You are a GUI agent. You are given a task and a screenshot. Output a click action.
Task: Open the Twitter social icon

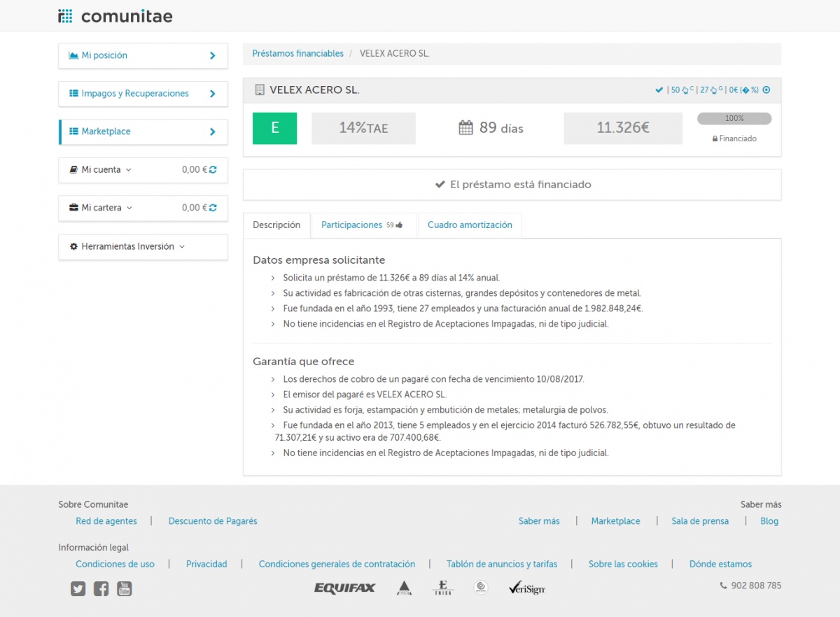pos(78,589)
